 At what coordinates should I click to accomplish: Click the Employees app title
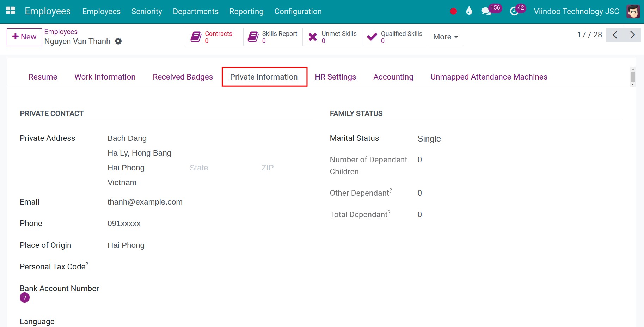[x=48, y=11]
